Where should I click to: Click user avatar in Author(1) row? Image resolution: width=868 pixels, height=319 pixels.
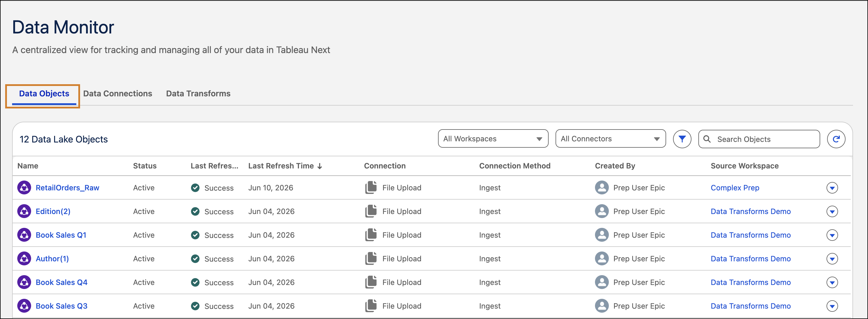click(x=602, y=258)
